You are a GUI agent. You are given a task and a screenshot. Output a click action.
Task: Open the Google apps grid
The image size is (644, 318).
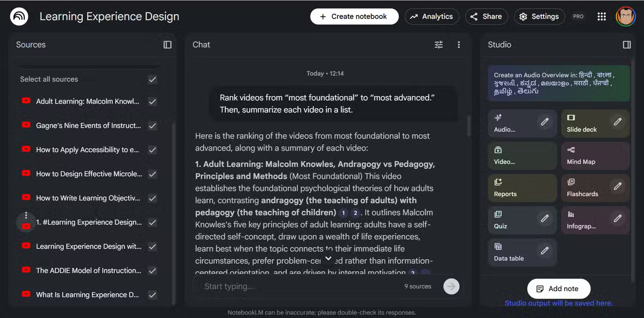pyautogui.click(x=601, y=17)
